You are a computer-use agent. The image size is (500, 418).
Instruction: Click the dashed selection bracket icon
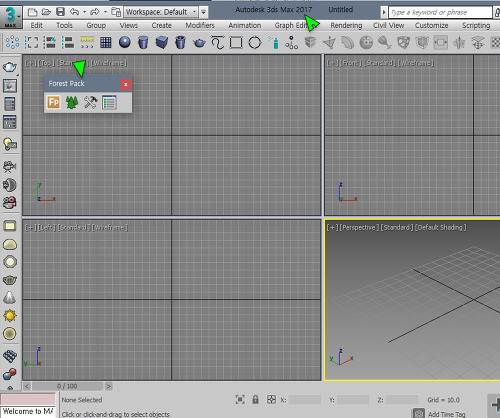32,42
